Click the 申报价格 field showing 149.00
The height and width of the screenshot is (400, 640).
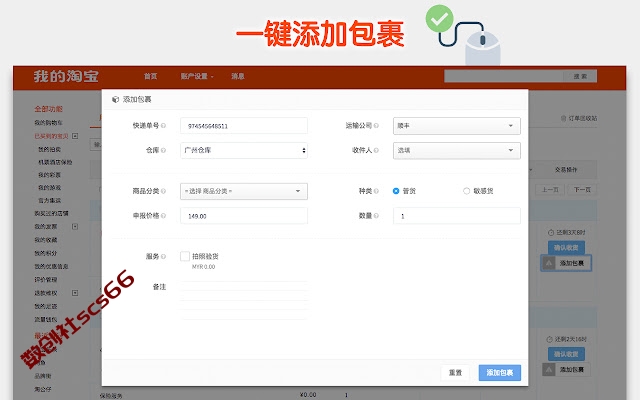(244, 216)
